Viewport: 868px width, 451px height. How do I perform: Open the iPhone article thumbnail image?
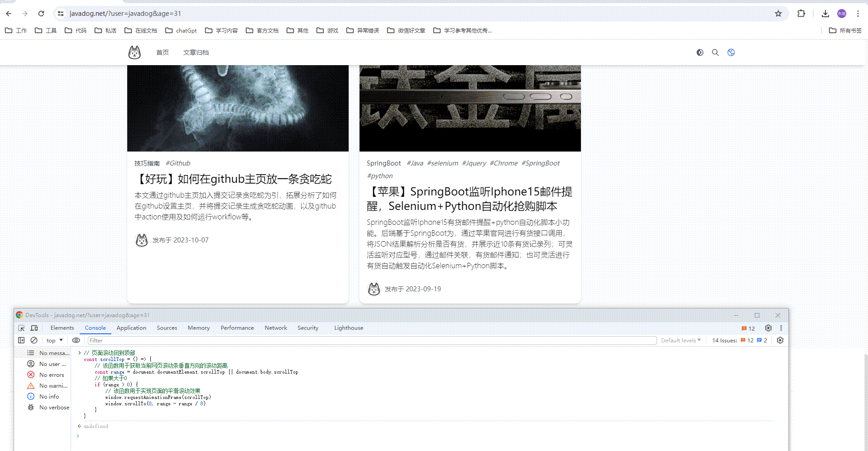click(470, 108)
